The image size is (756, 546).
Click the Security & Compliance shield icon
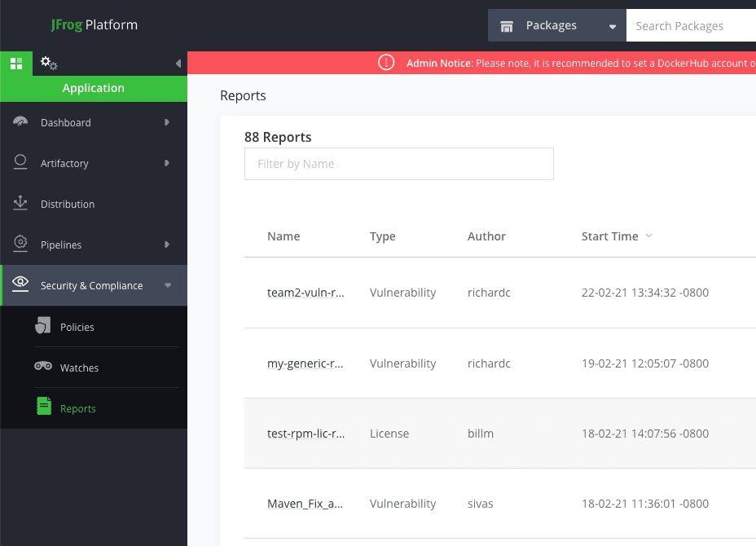coord(20,285)
